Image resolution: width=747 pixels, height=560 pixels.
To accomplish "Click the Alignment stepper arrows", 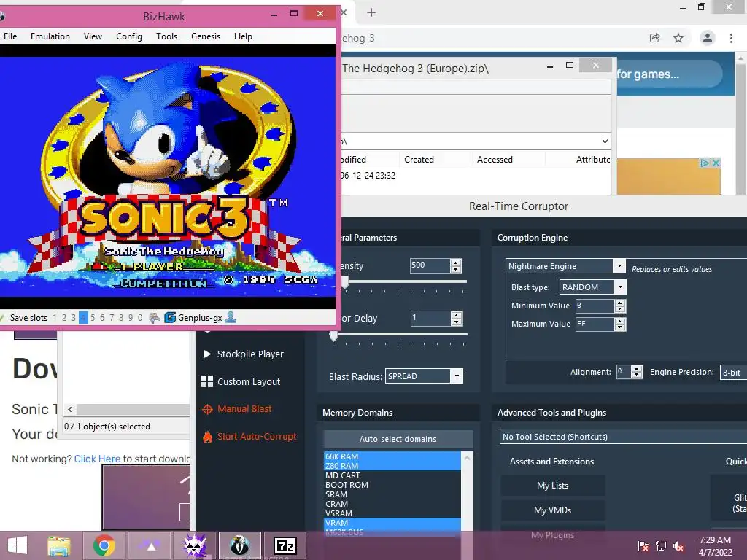I will click(636, 372).
